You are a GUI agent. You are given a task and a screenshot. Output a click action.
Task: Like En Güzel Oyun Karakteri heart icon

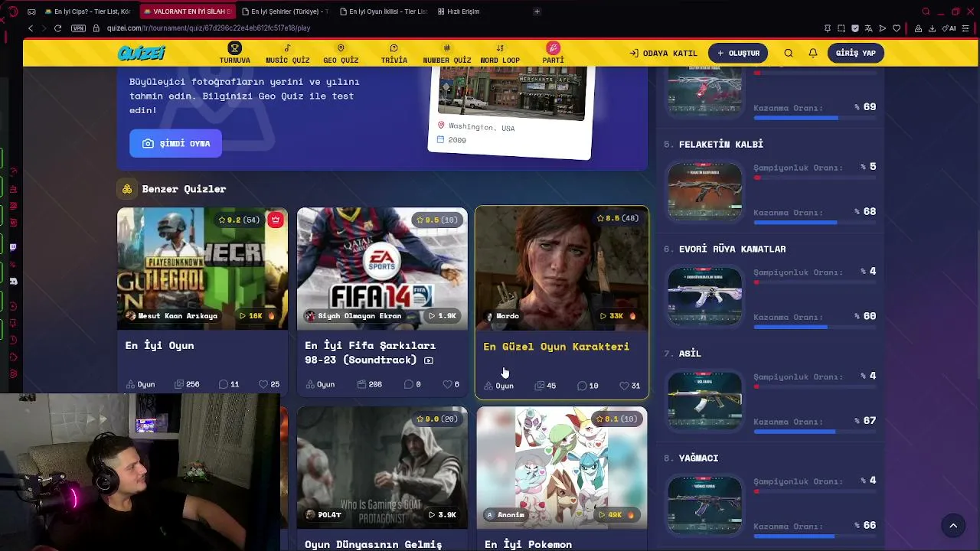click(624, 386)
